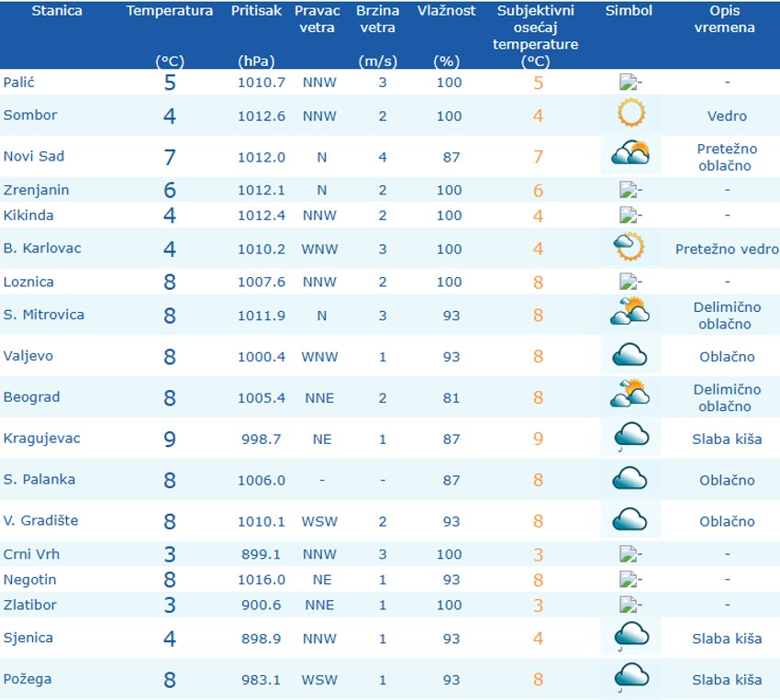Viewport: 780px width, 700px height.
Task: Click Novi Sad's mostly cloudy weather icon
Action: pyautogui.click(x=630, y=154)
